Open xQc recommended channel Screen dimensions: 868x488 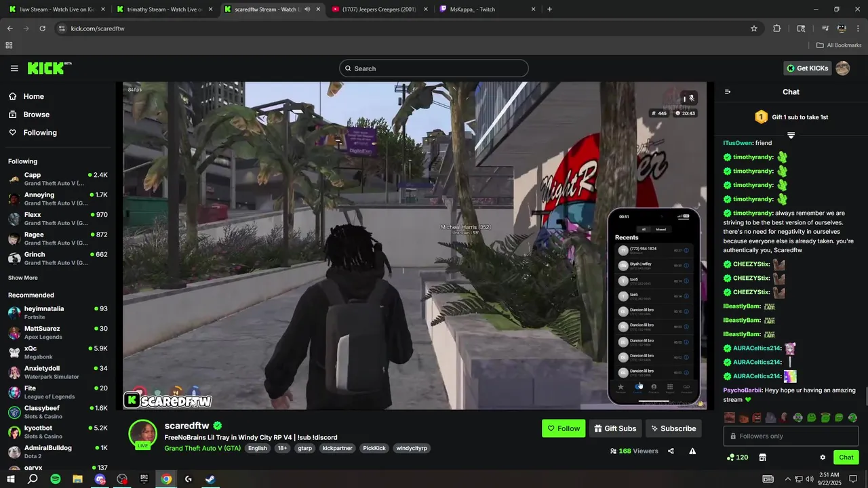pos(58,352)
